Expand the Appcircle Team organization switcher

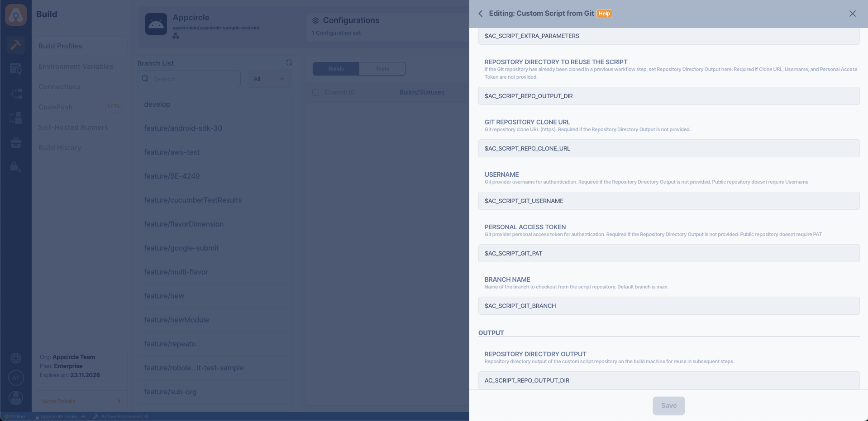pos(59,416)
